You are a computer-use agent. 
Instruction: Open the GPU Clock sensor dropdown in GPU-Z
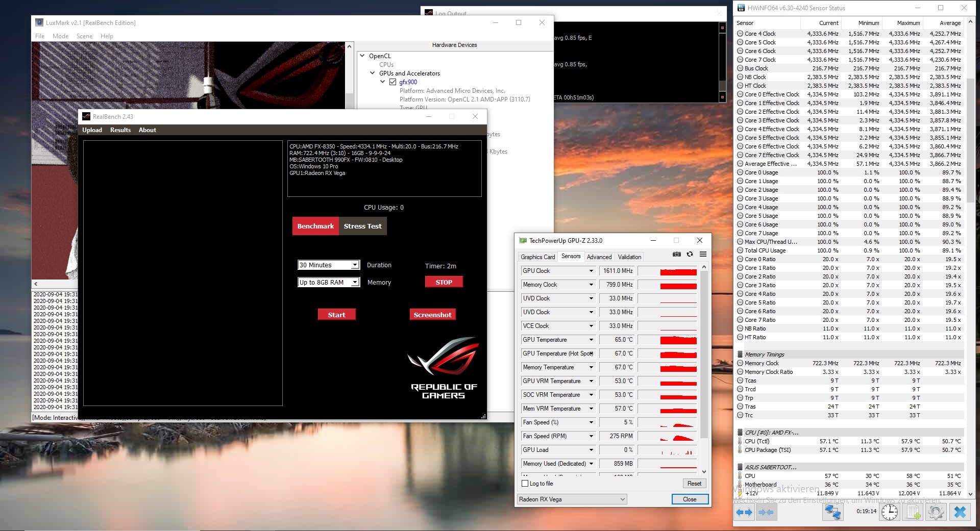[x=591, y=271]
